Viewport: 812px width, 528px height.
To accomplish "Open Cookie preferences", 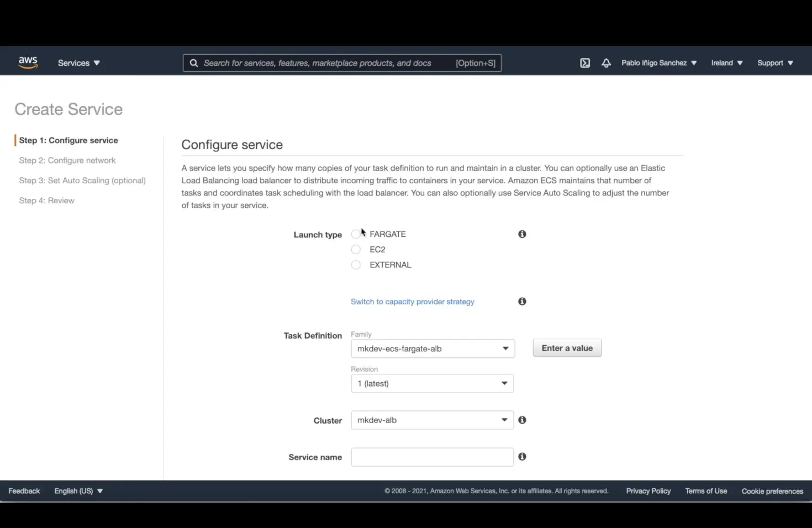I will 772,491.
